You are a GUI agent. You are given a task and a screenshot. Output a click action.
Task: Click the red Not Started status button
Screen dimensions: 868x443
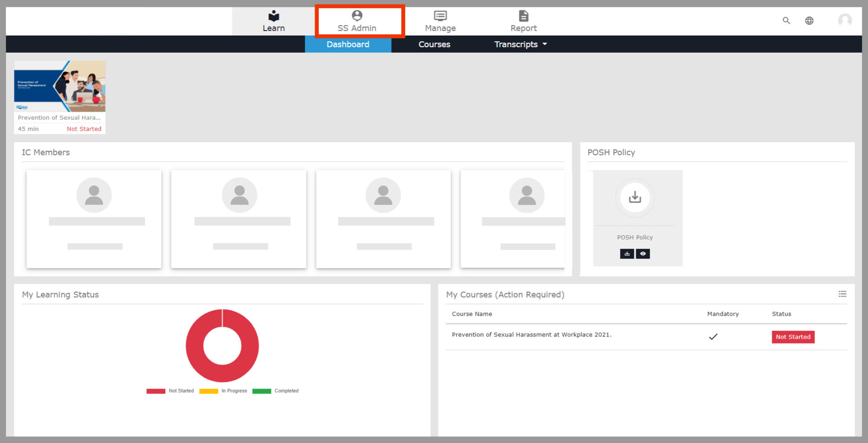pyautogui.click(x=793, y=337)
